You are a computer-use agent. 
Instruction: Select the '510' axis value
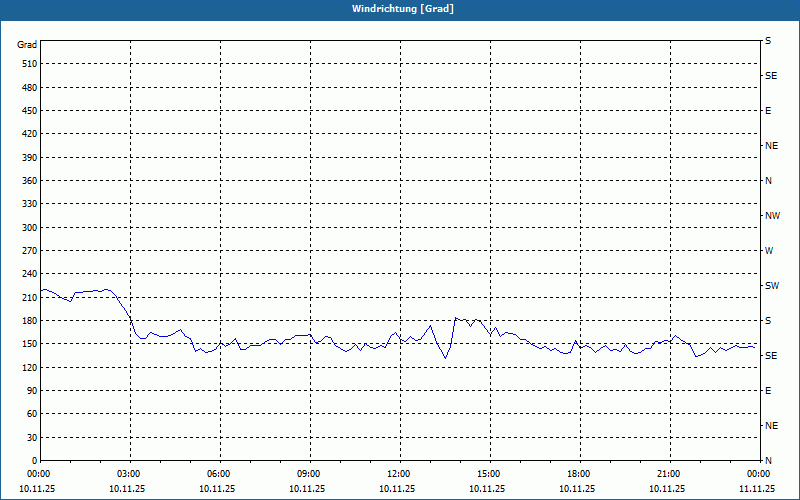(x=30, y=64)
